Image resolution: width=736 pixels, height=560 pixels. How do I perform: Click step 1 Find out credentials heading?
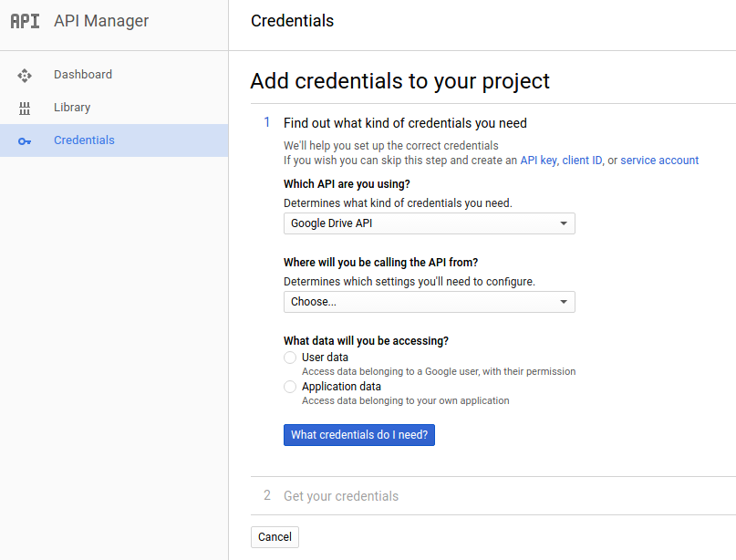point(405,123)
